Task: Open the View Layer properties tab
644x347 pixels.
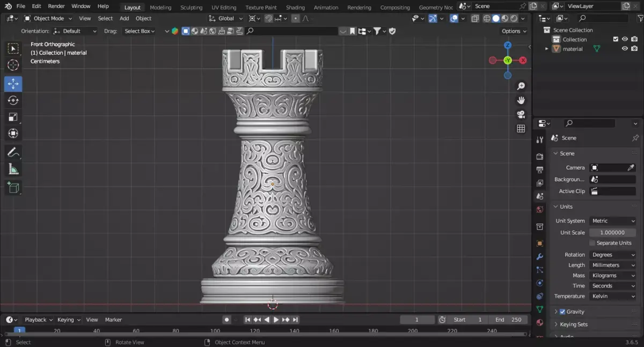Action: [x=540, y=183]
